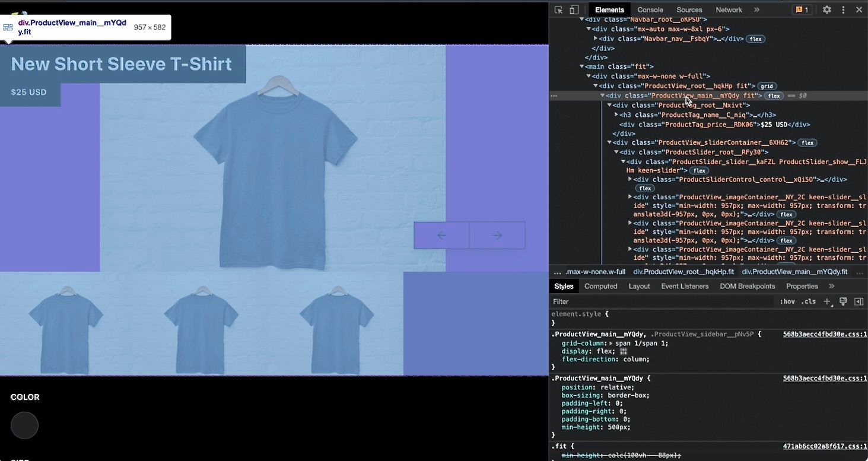Toggle element state with :hov control
Screen dimensions: 868x461
coord(787,301)
